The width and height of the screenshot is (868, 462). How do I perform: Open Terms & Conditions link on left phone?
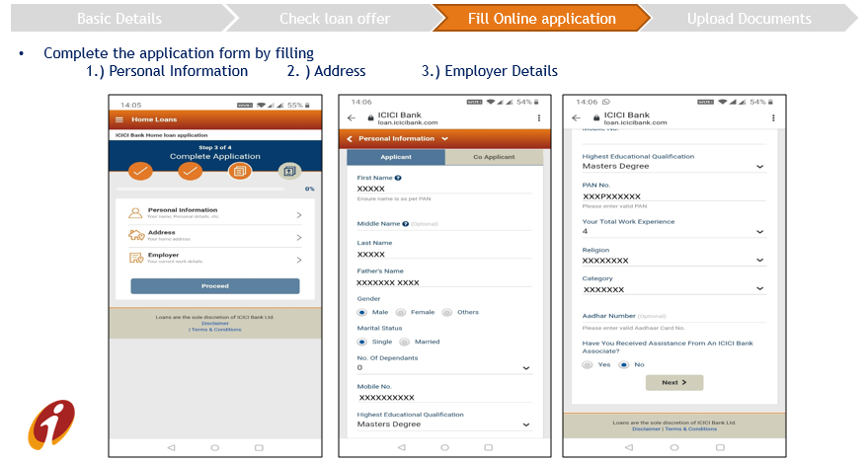coord(216,329)
